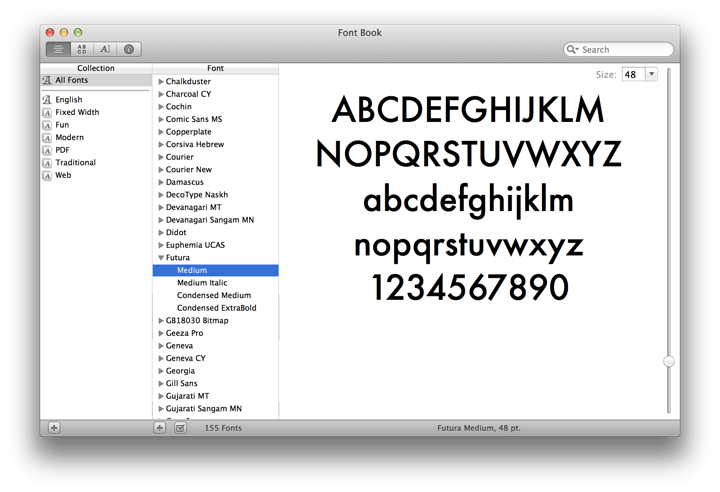
Task: Select the Gujarati MT font row
Action: [215, 396]
